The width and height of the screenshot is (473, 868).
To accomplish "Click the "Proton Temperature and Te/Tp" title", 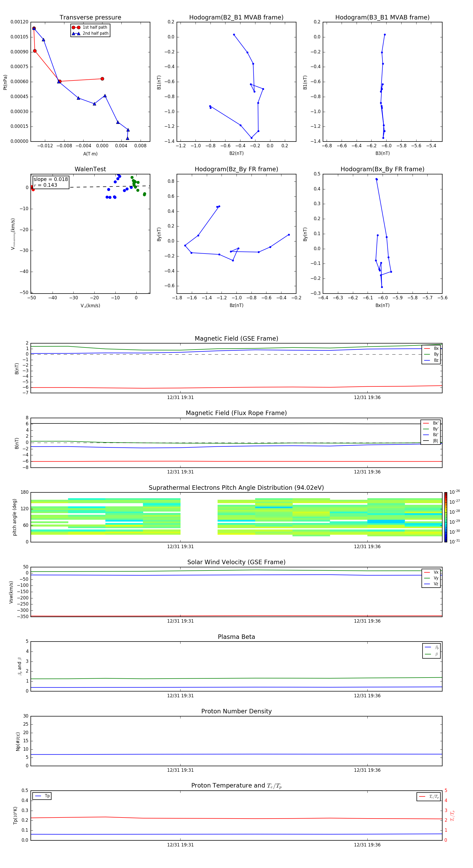I will point(236,786).
